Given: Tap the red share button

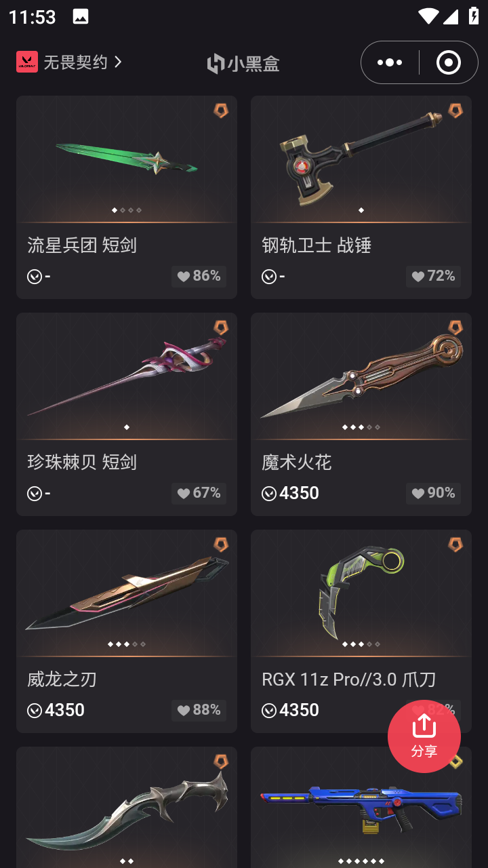Looking at the screenshot, I should (x=424, y=736).
